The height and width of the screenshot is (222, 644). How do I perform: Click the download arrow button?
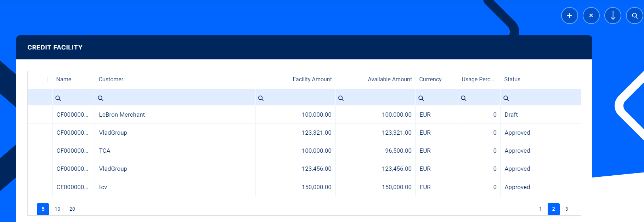pyautogui.click(x=612, y=16)
